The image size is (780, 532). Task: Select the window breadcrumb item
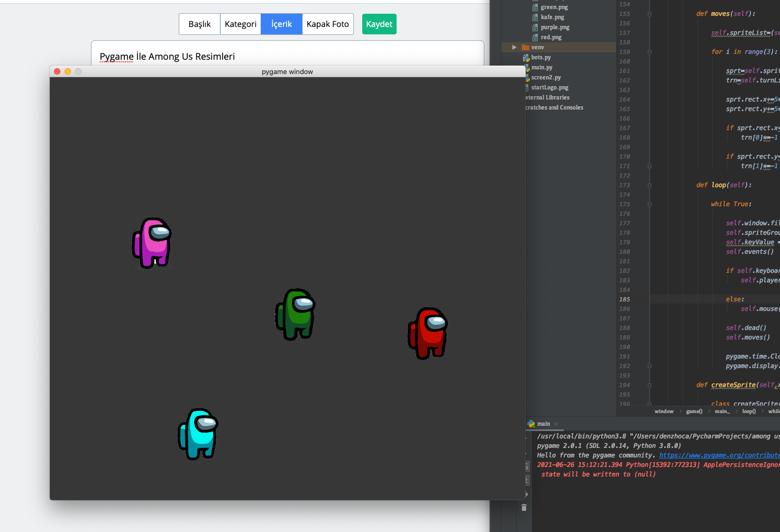coord(664,411)
